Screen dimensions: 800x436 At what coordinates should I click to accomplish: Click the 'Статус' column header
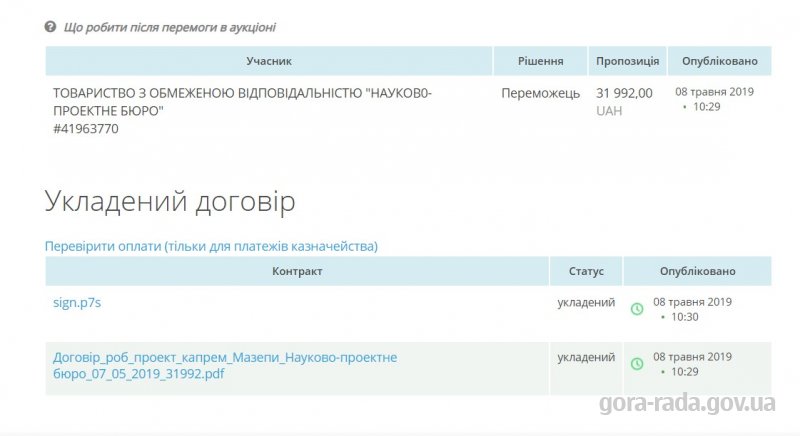[x=586, y=271]
